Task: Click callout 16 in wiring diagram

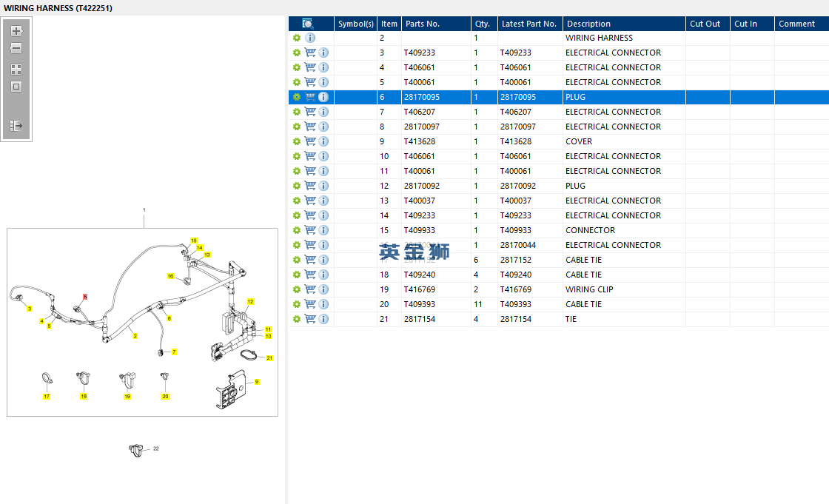Action: tap(170, 276)
